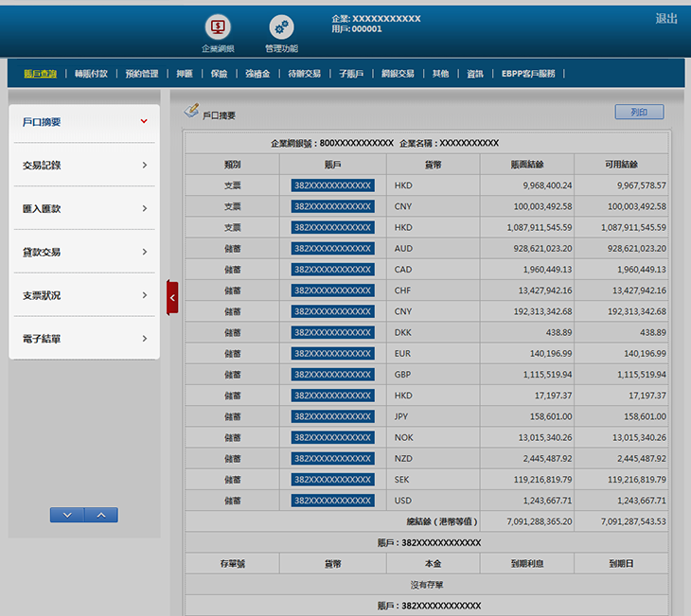Screen dimensions: 691x616
Task: Click the 戶口摘要 header pencil icon
Action: (191, 112)
